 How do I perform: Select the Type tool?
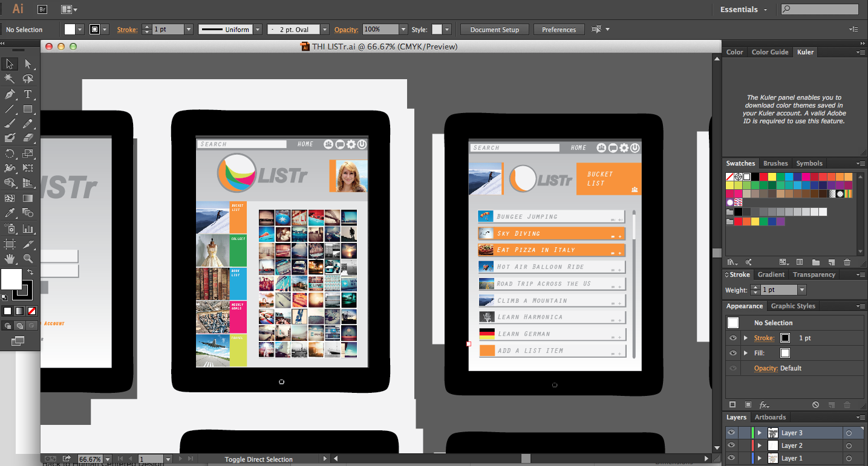pos(28,94)
